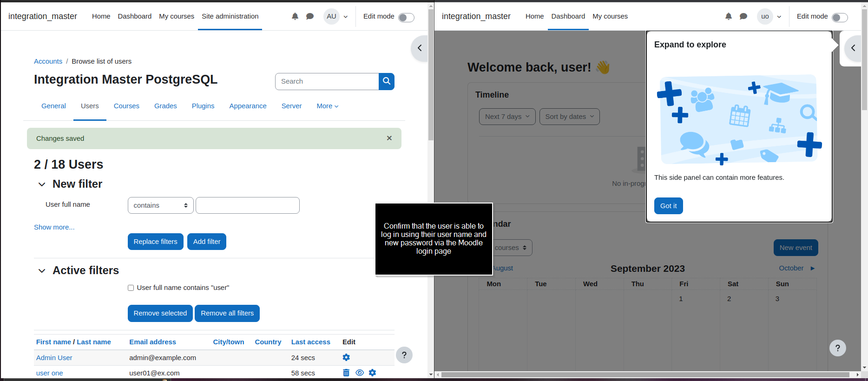
Task: Open help question mark in left window
Action: tap(404, 355)
